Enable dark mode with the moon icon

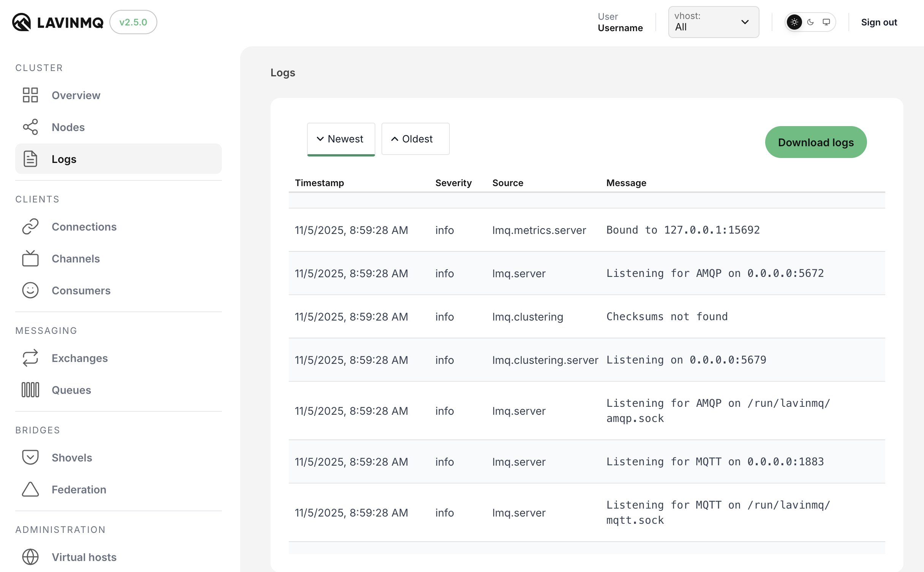coord(810,22)
